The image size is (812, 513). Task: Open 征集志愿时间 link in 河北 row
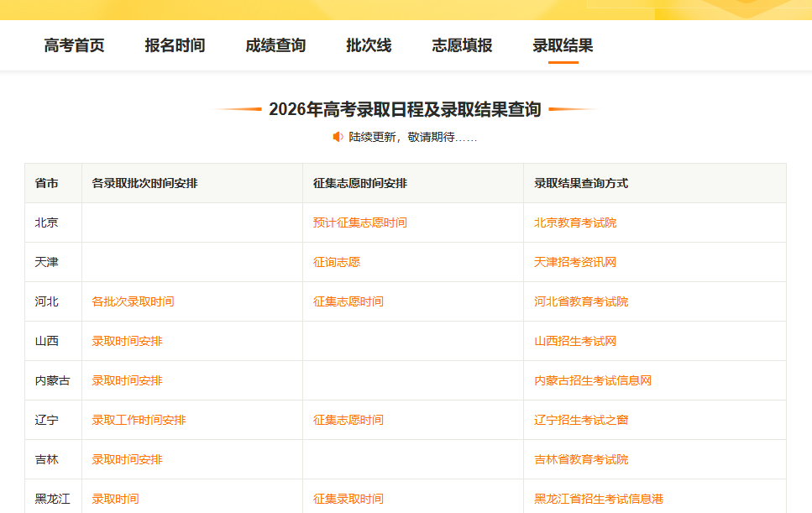[x=348, y=301]
